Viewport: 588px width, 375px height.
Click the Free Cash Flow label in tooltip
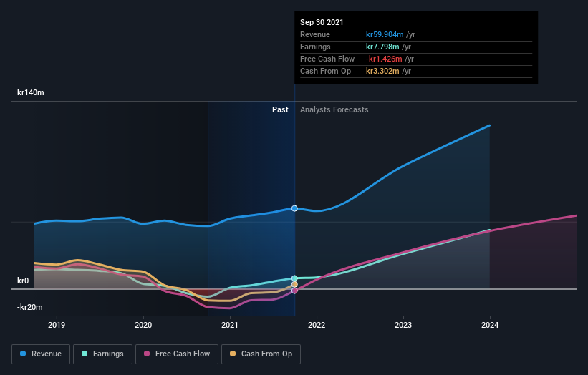327,59
